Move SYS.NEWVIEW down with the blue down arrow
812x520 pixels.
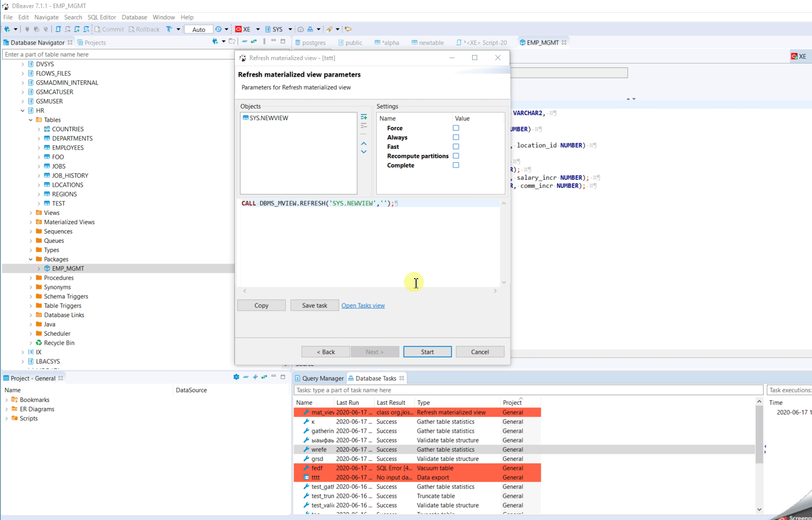click(x=364, y=152)
